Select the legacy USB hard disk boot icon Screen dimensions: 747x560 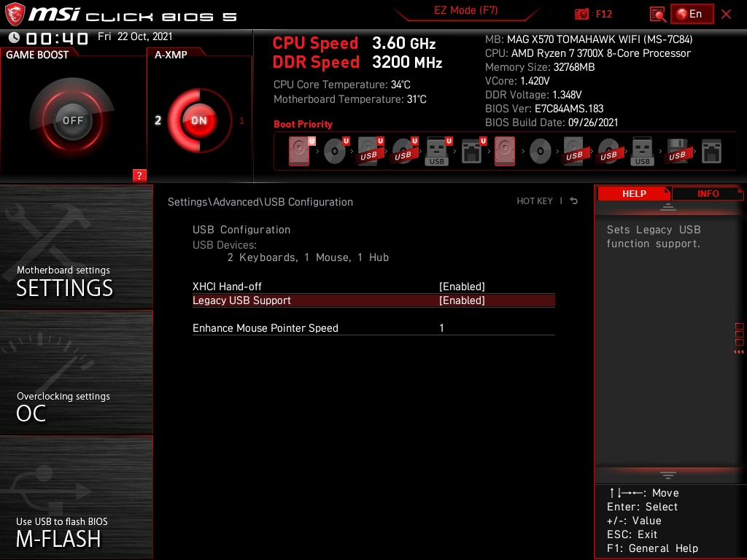(x=574, y=151)
